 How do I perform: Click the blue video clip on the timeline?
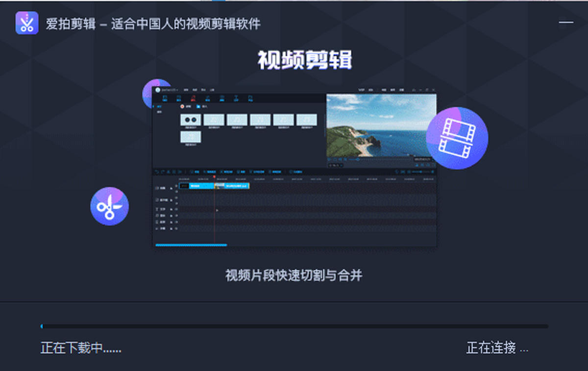tap(201, 186)
